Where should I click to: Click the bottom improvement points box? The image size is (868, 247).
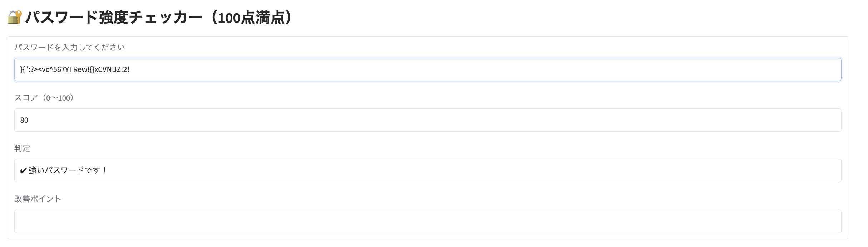[x=429, y=221]
